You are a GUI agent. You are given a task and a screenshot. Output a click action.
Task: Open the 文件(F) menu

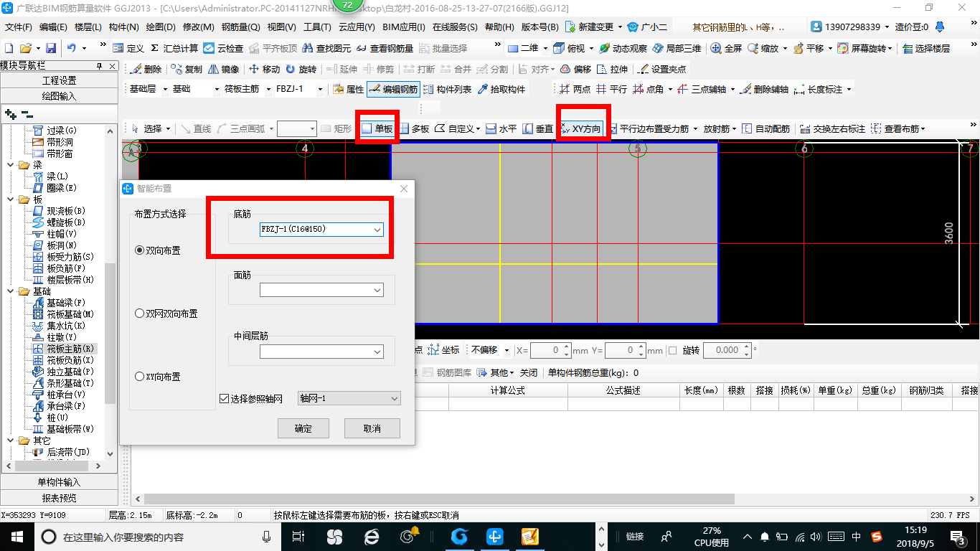click(x=19, y=27)
